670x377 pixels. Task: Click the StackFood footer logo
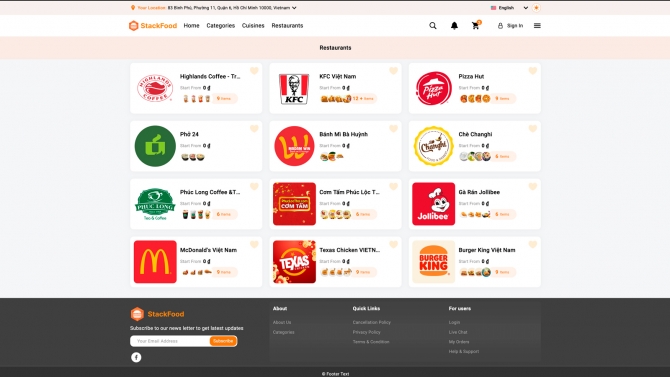157,314
